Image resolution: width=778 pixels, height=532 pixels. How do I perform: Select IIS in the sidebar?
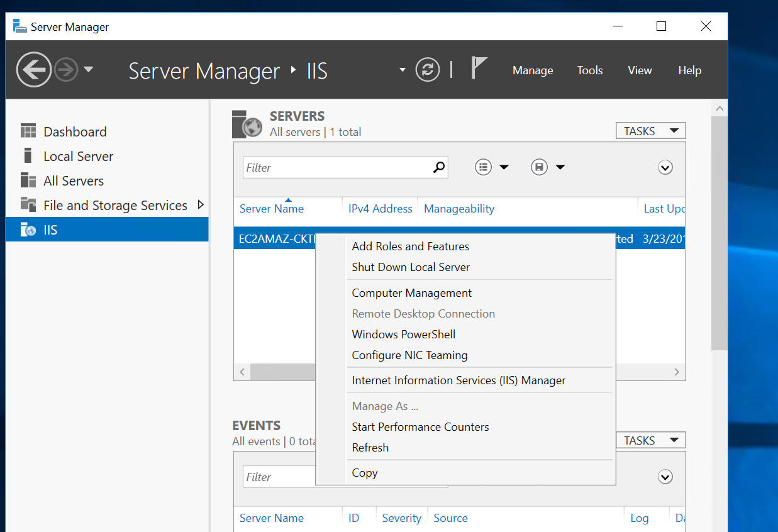[107, 230]
